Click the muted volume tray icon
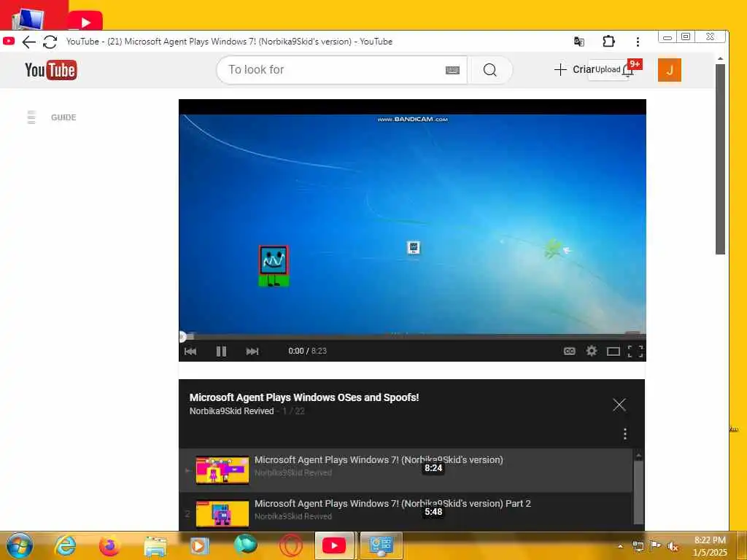This screenshot has height=560, width=747. click(x=673, y=547)
